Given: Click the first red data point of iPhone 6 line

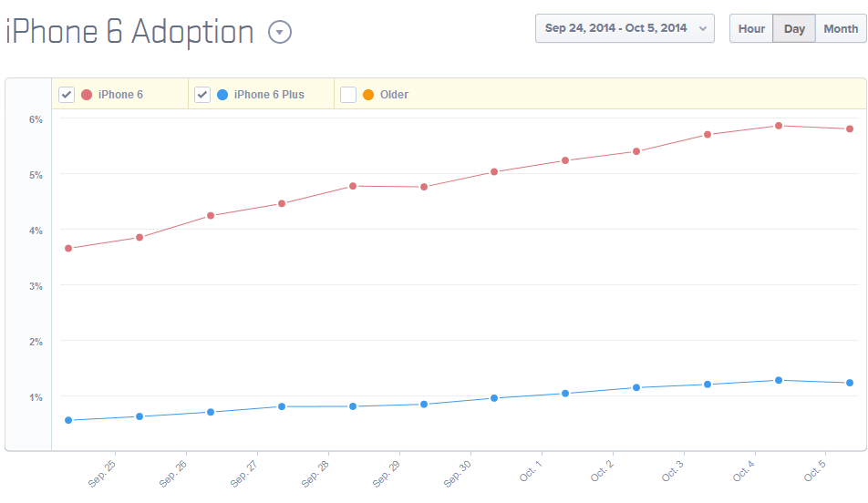Looking at the screenshot, I should pyautogui.click(x=68, y=248).
